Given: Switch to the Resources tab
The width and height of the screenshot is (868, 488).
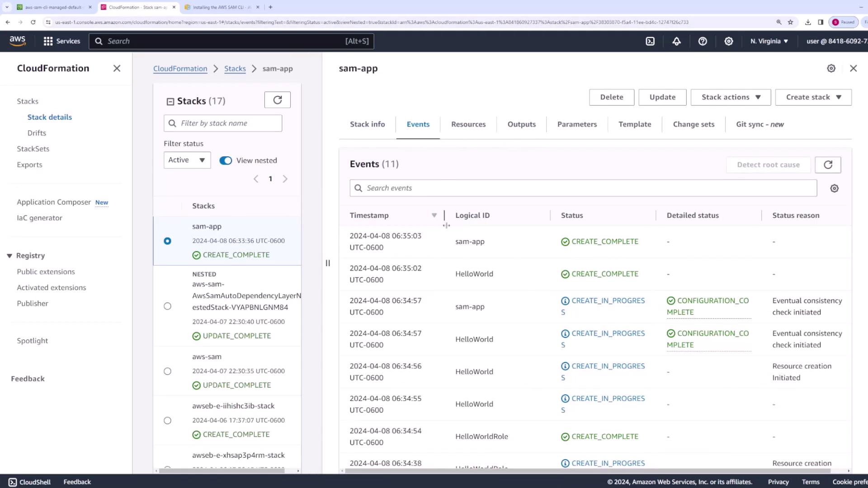Looking at the screenshot, I should [x=468, y=124].
